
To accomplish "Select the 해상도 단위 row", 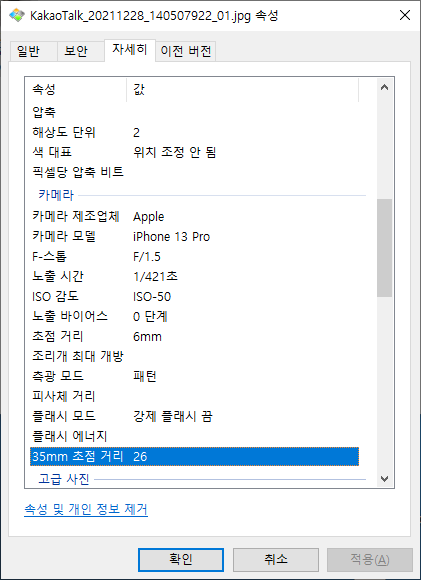I will (194, 132).
